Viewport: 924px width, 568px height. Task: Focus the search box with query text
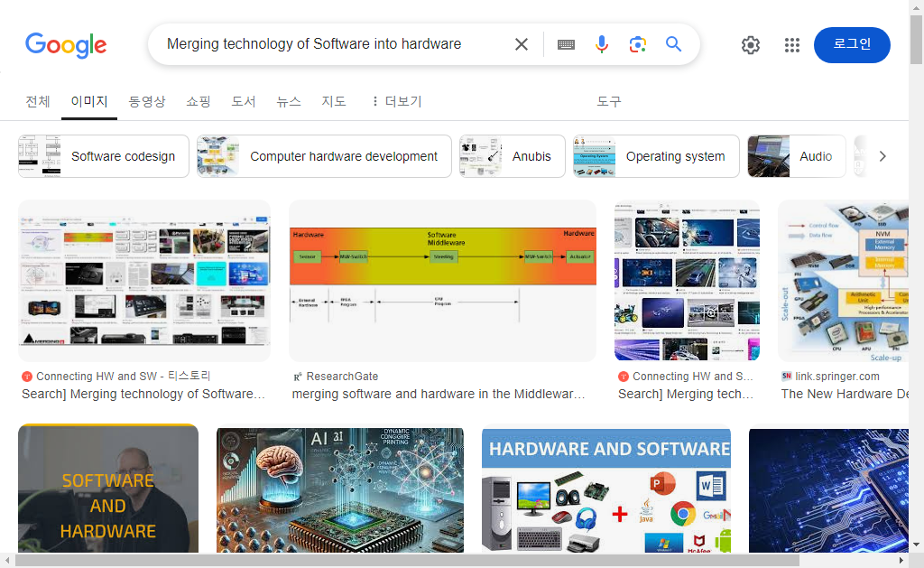click(x=330, y=44)
